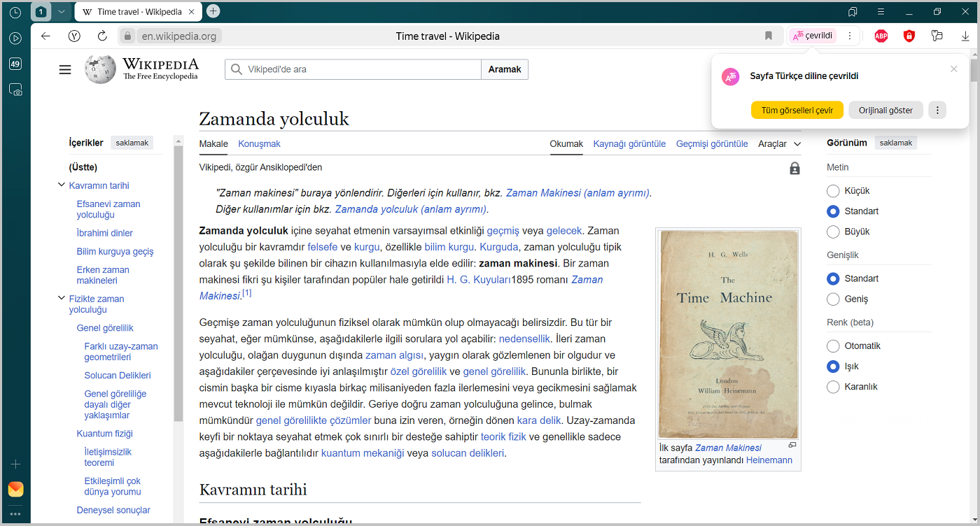Click the Tüm görselleri çevir button
Image resolution: width=980 pixels, height=526 pixels.
(797, 111)
